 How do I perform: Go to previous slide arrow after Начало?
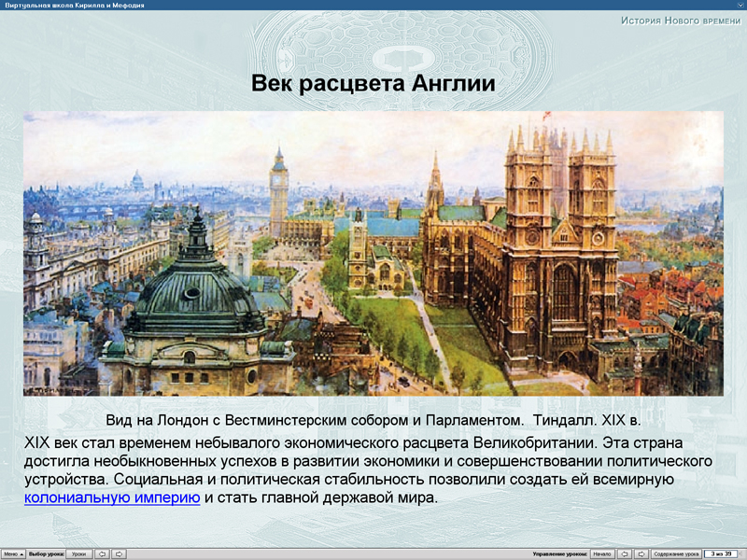pos(625,553)
